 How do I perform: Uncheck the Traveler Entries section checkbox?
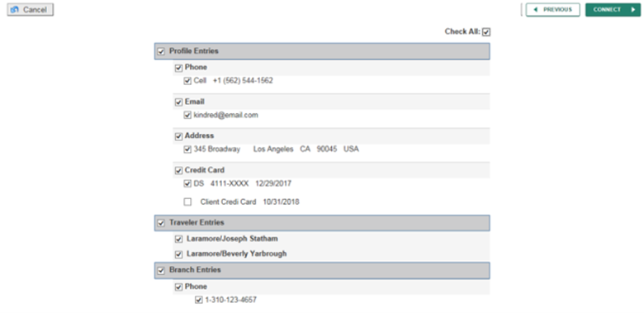[x=161, y=223]
